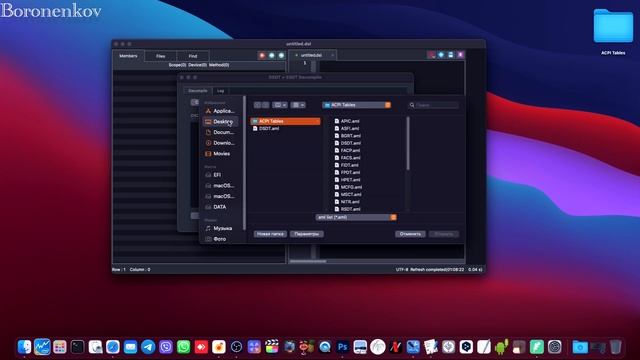Select Movies in the dialog sidebar
The height and width of the screenshot is (360, 640).
[x=220, y=153]
